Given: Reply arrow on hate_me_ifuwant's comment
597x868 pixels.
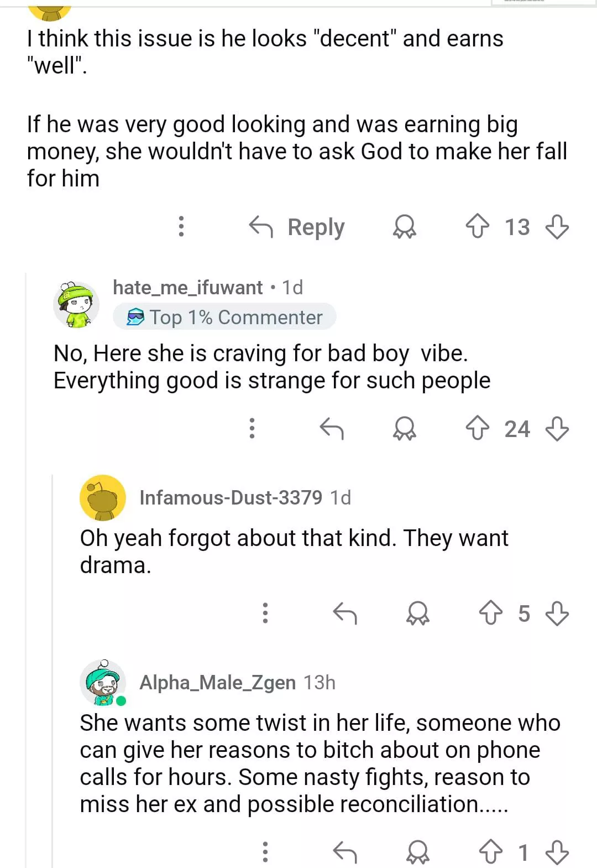Looking at the screenshot, I should [x=332, y=429].
